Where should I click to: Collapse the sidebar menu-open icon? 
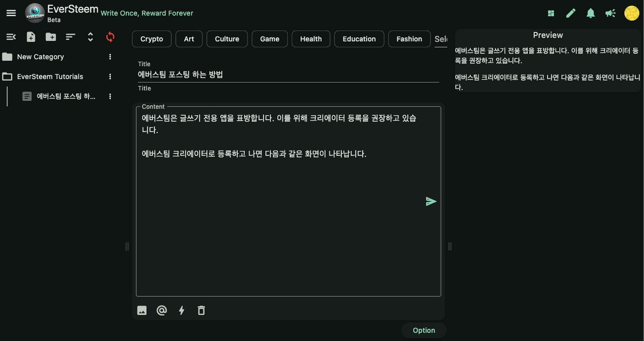(x=11, y=37)
